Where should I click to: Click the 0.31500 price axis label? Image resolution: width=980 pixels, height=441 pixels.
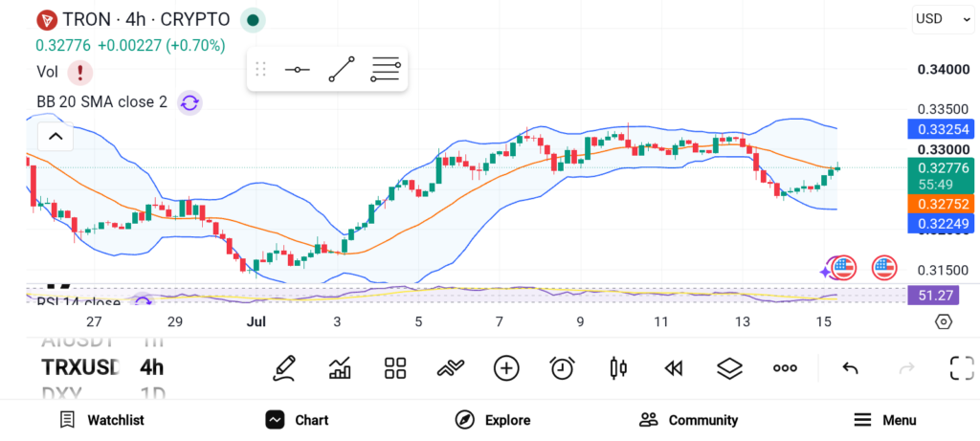(x=943, y=271)
